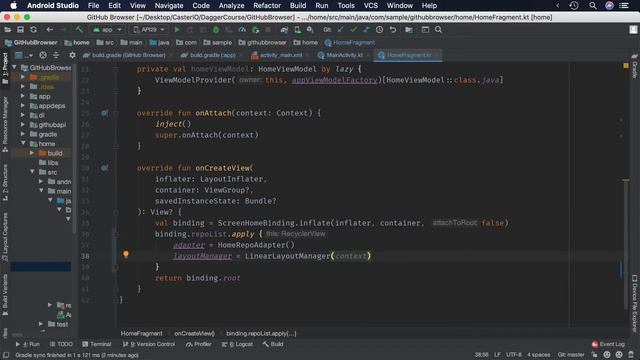
Task: Collapse the main source folder
Action: 41,191
